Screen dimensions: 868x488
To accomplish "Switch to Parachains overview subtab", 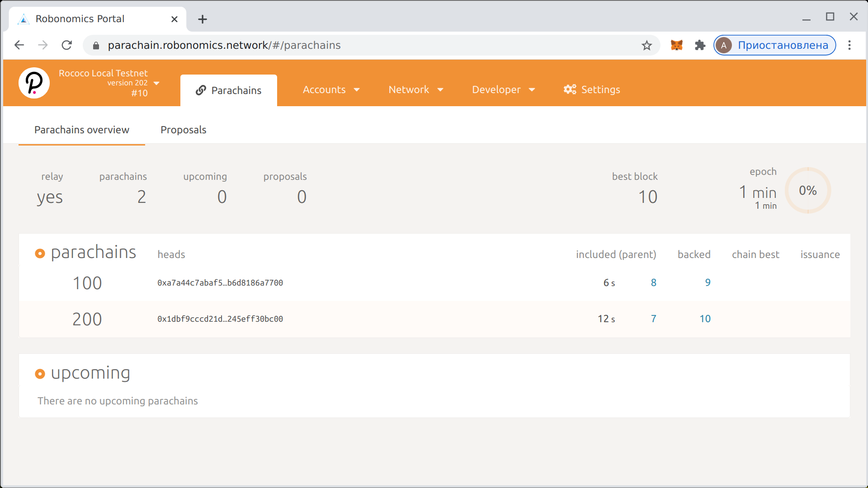I will [x=82, y=130].
